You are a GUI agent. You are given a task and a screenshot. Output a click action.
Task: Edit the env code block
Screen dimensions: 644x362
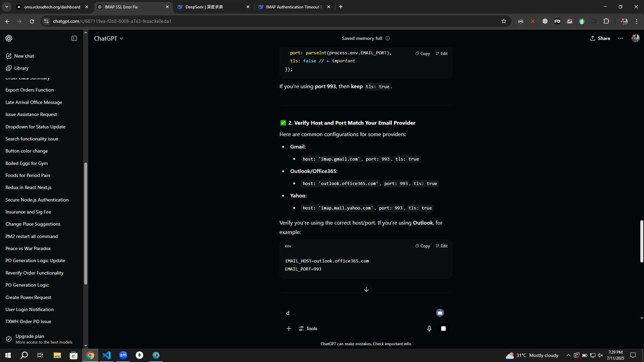(x=441, y=246)
